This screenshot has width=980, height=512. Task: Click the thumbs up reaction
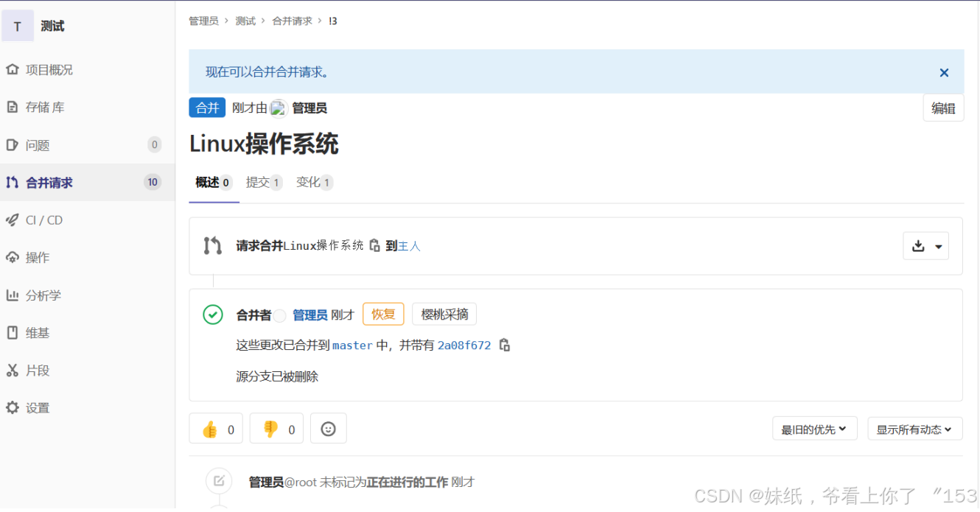point(216,429)
